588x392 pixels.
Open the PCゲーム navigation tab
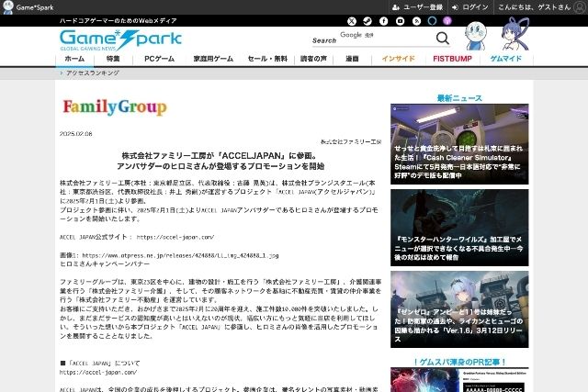coord(159,59)
